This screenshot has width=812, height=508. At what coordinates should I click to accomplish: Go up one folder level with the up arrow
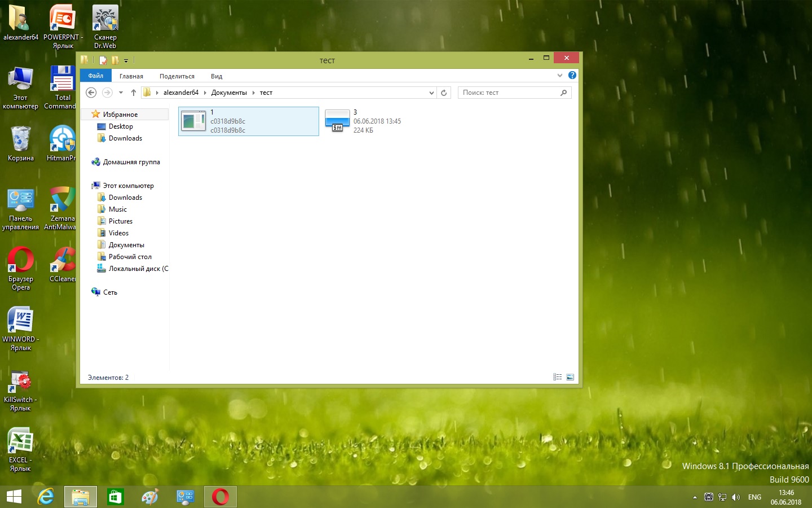pos(134,93)
